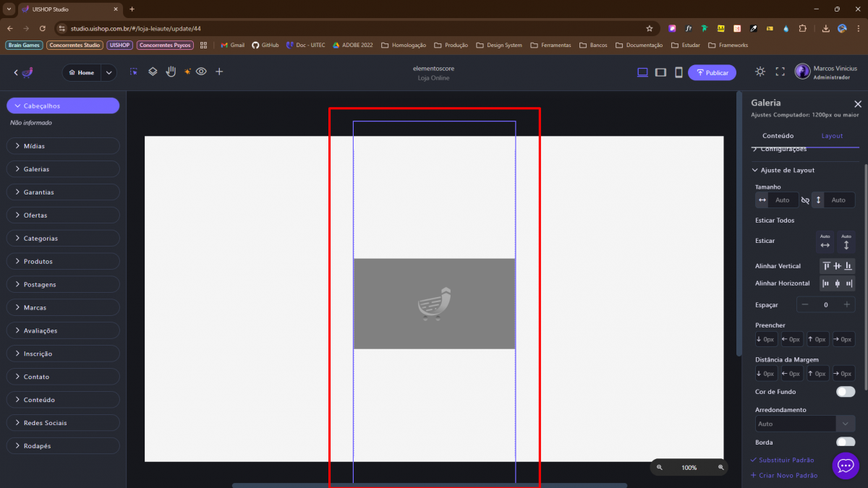
Task: Click the Espaçar plus stepper
Action: coord(846,305)
